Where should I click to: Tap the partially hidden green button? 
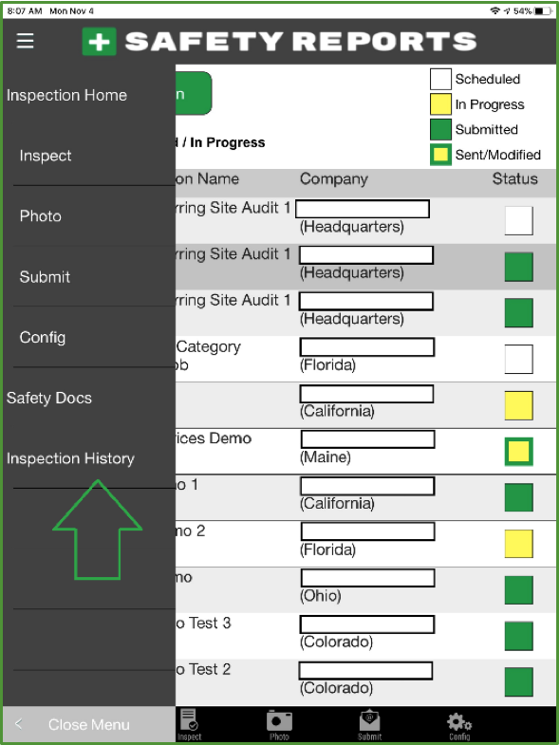click(193, 94)
